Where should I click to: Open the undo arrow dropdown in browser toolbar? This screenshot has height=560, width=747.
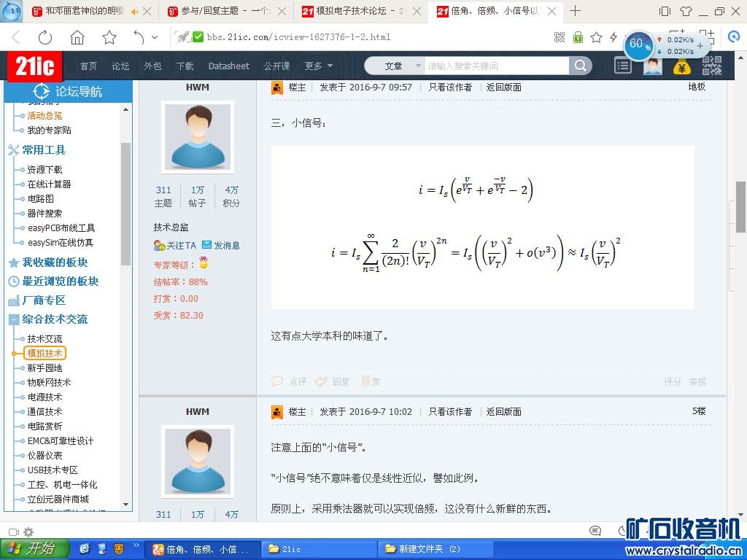click(x=155, y=38)
